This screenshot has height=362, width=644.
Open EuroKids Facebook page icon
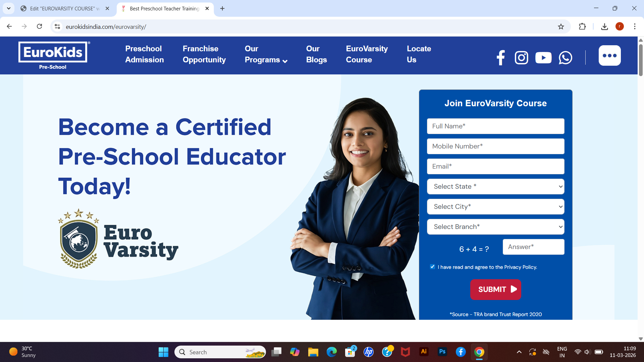coord(501,58)
